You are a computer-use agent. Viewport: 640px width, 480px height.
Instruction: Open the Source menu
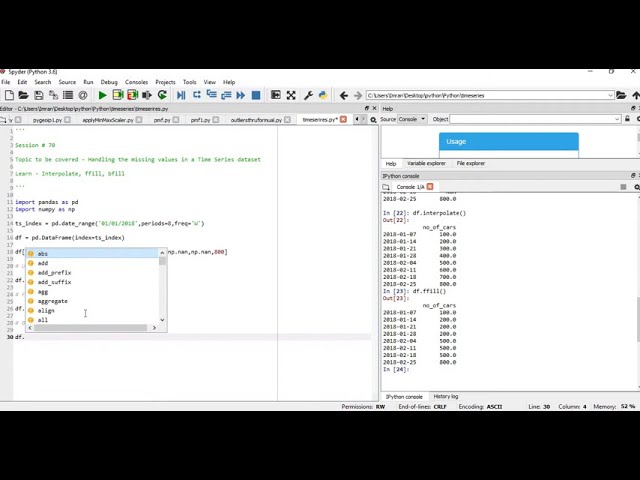pos(67,82)
